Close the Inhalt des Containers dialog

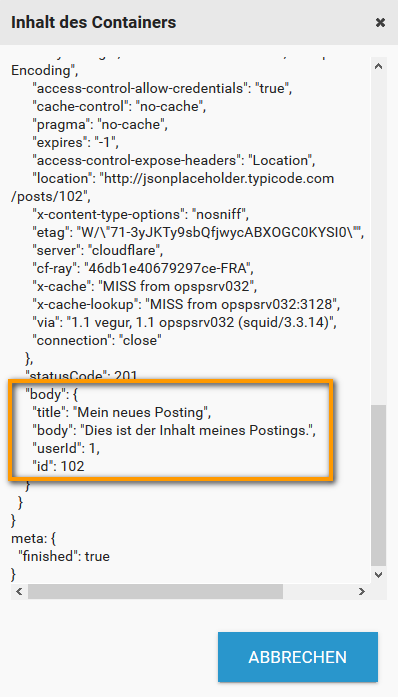(x=380, y=22)
